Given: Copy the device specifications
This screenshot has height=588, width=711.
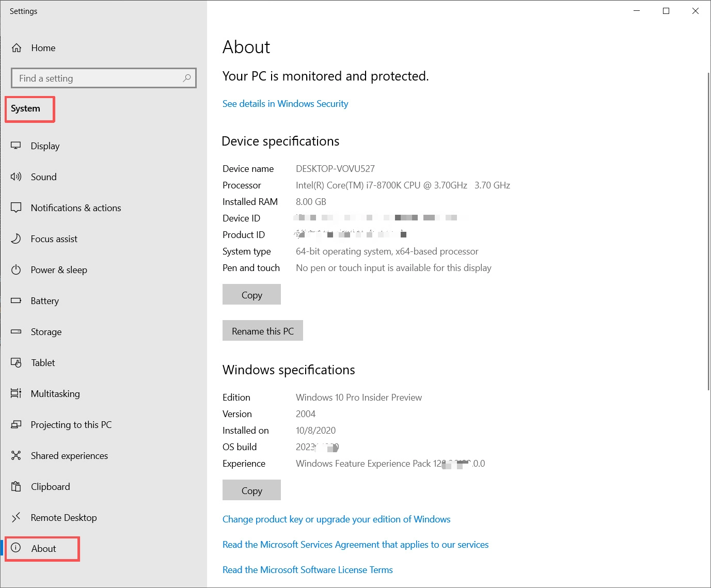Looking at the screenshot, I should (x=251, y=295).
